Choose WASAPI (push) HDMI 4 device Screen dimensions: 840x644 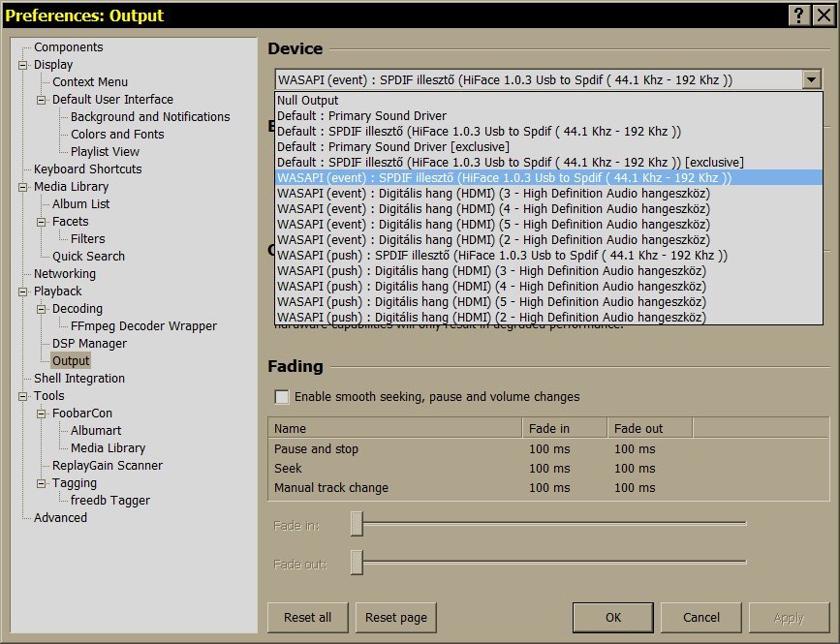[x=548, y=287]
